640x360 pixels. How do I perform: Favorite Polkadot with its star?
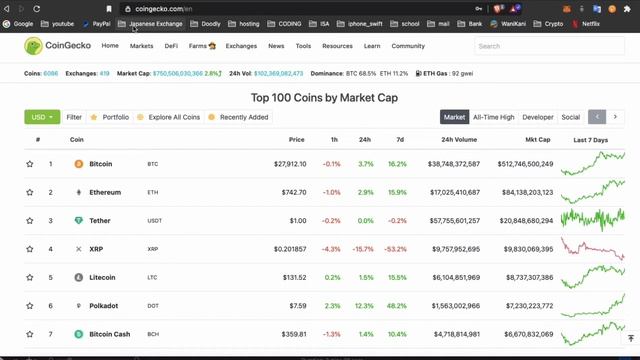(30, 306)
